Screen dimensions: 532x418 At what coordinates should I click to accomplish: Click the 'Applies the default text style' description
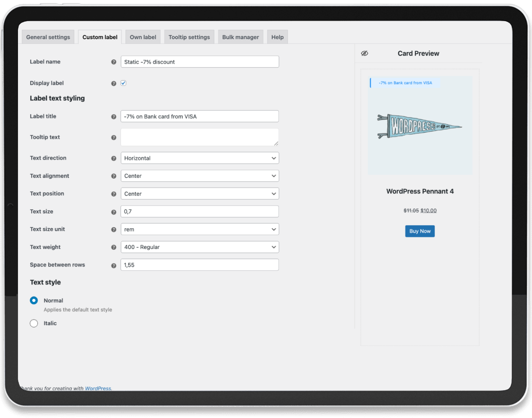[x=78, y=310]
